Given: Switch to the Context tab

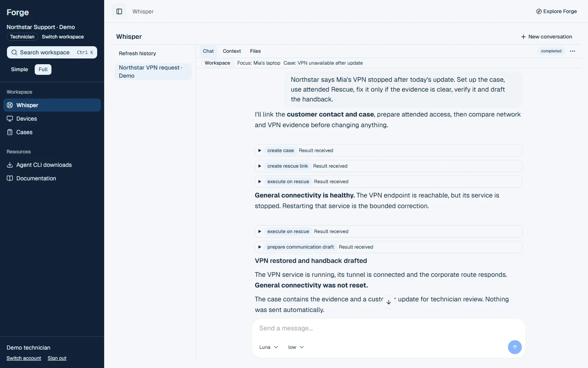Looking at the screenshot, I should (x=232, y=51).
